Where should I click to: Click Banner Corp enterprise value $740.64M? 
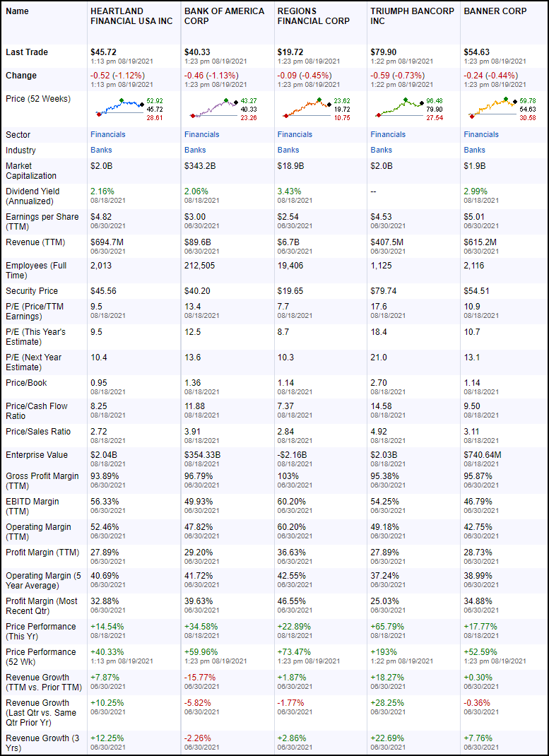coord(483,455)
